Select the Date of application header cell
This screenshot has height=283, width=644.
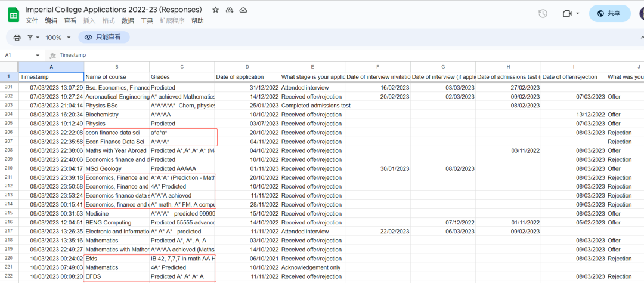(247, 77)
